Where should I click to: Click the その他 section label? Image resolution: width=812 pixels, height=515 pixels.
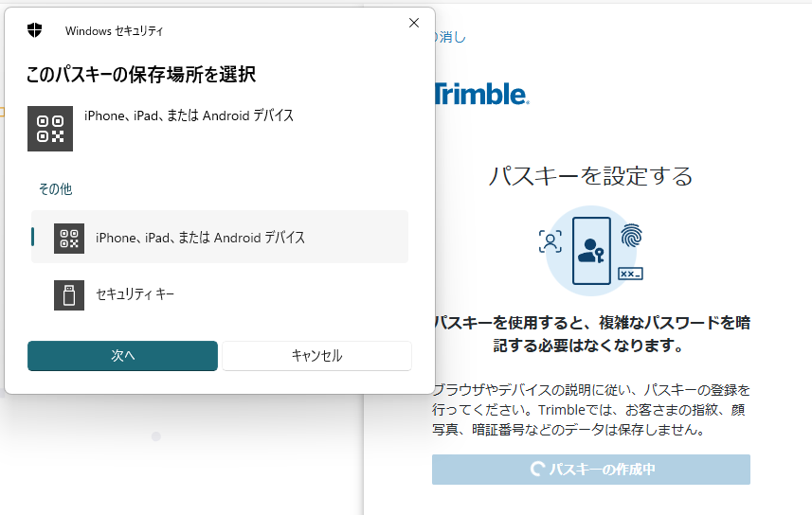pyautogui.click(x=55, y=189)
